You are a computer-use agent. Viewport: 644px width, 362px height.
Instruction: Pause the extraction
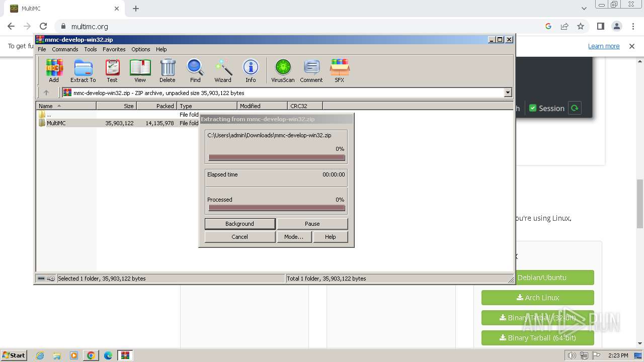pyautogui.click(x=312, y=224)
